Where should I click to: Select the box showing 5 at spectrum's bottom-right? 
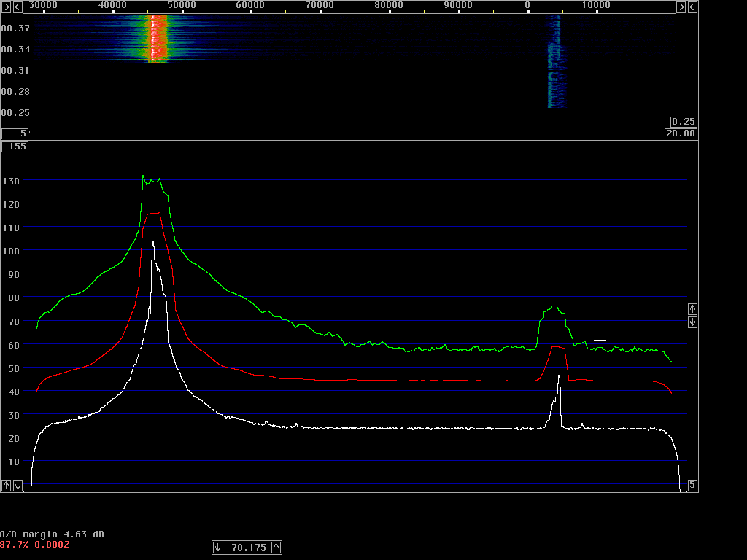693,485
